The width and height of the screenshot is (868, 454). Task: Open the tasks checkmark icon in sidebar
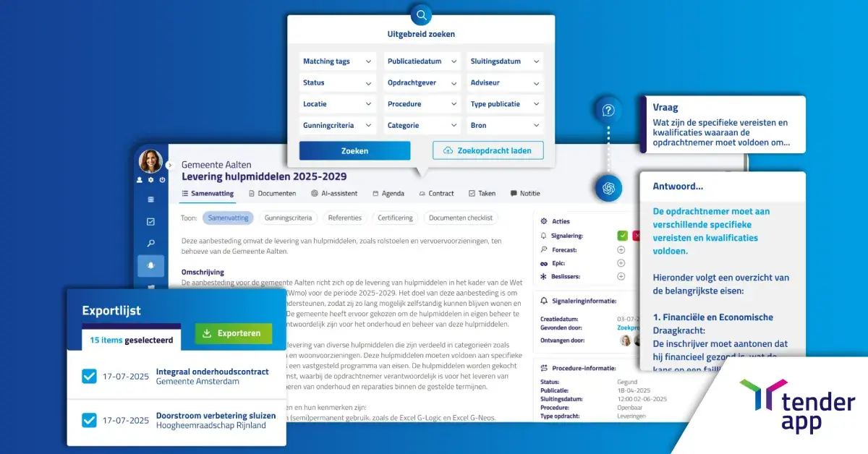[150, 222]
